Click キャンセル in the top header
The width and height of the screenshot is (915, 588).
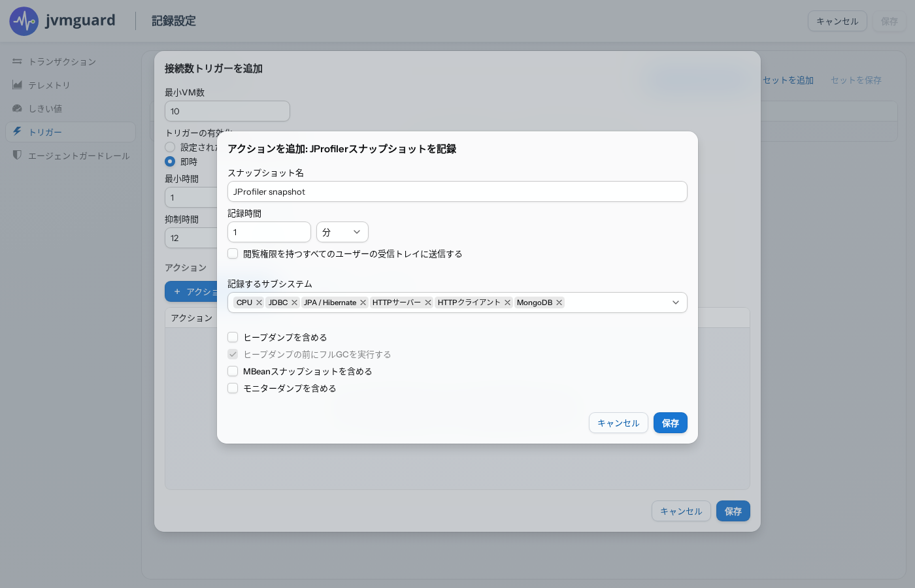(x=837, y=21)
